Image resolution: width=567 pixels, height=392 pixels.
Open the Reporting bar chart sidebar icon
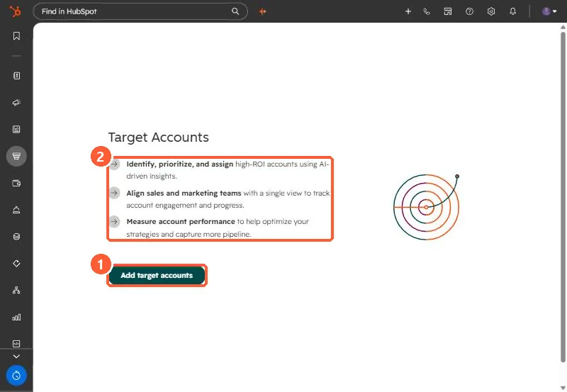click(16, 317)
